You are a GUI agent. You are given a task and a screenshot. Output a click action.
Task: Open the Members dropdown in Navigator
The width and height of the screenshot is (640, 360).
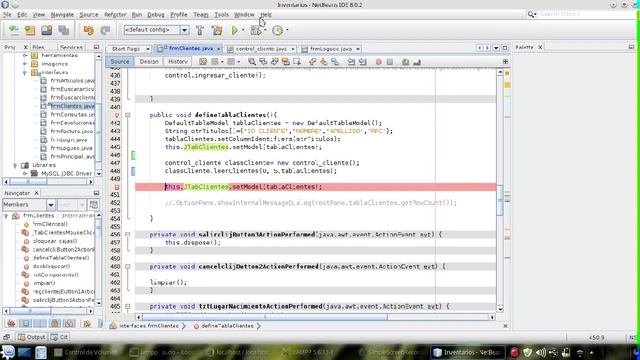click(x=51, y=204)
